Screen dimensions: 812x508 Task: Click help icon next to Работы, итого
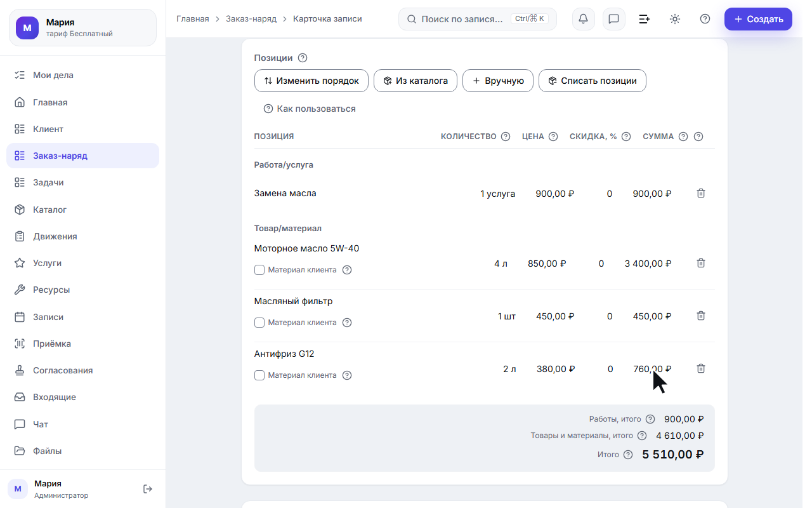pos(650,419)
